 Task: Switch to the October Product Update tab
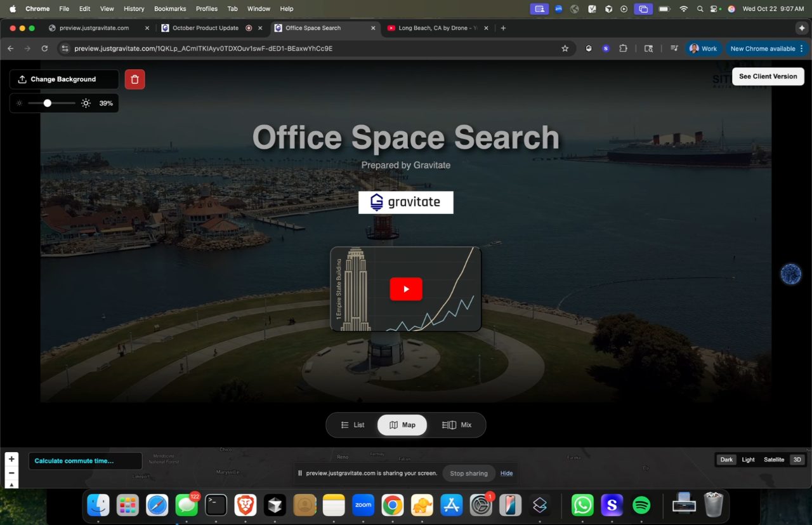(206, 28)
